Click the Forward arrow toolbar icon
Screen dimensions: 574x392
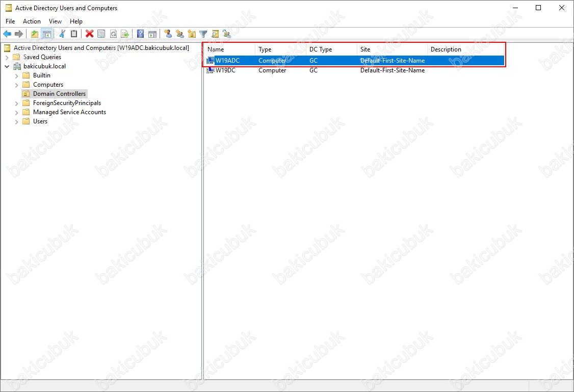click(19, 34)
